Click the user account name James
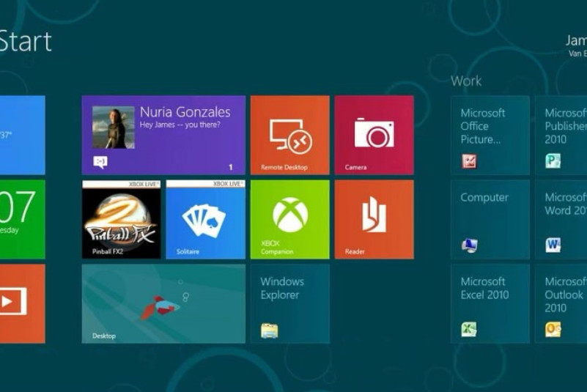587x392 pixels. (x=576, y=40)
